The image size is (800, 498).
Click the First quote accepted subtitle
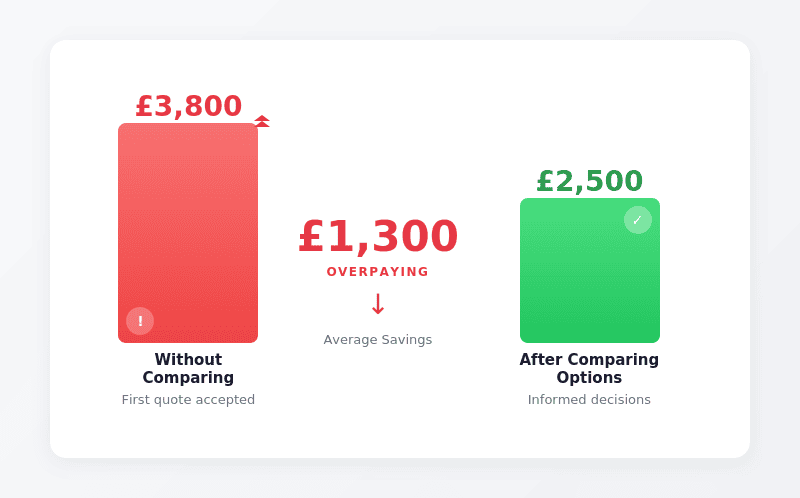coord(188,400)
